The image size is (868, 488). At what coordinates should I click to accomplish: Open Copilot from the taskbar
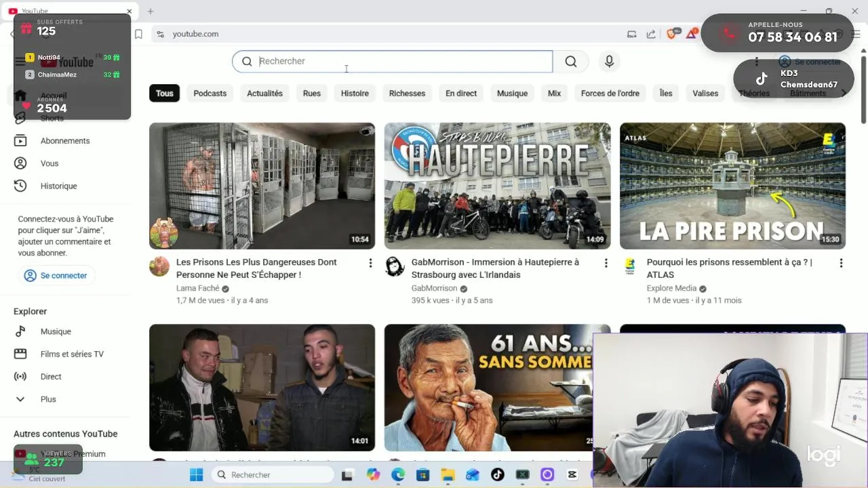coord(373,474)
